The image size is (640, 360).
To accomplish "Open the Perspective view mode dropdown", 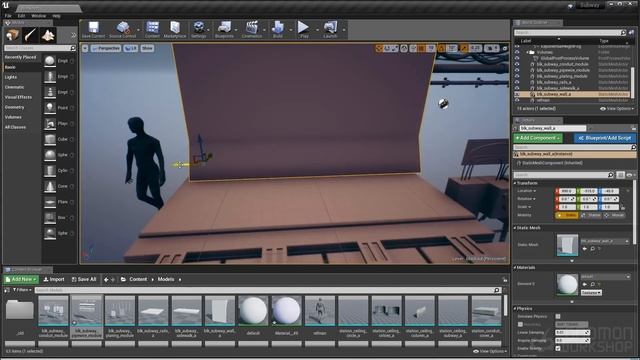I will pos(106,48).
